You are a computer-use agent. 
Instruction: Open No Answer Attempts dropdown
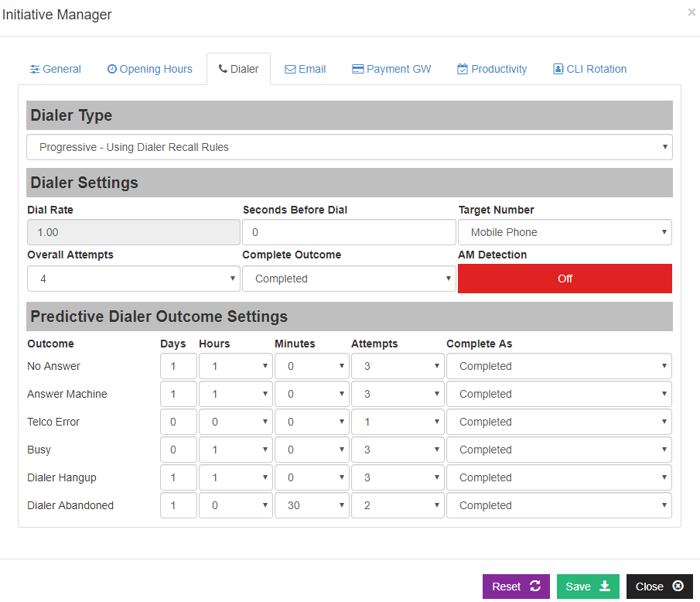click(398, 366)
